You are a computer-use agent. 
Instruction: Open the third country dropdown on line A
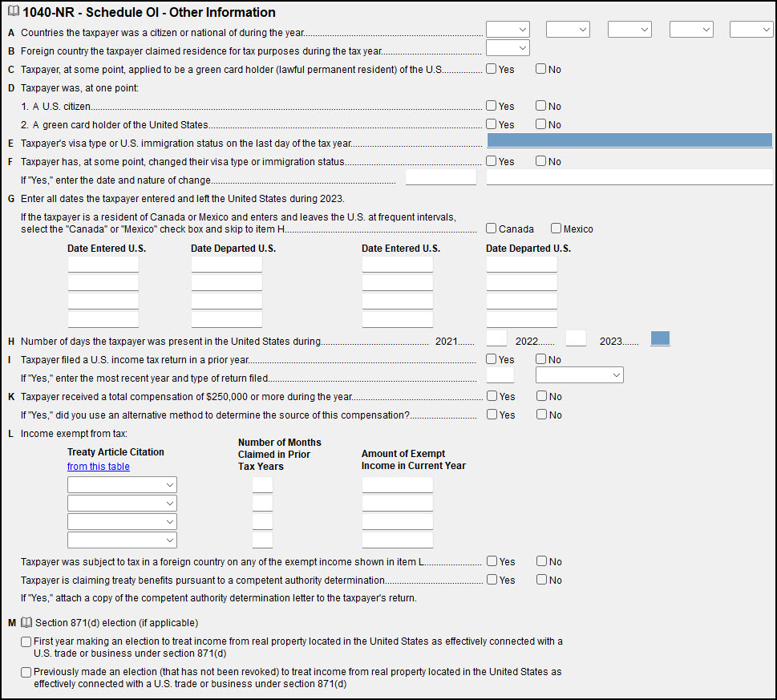point(629,30)
